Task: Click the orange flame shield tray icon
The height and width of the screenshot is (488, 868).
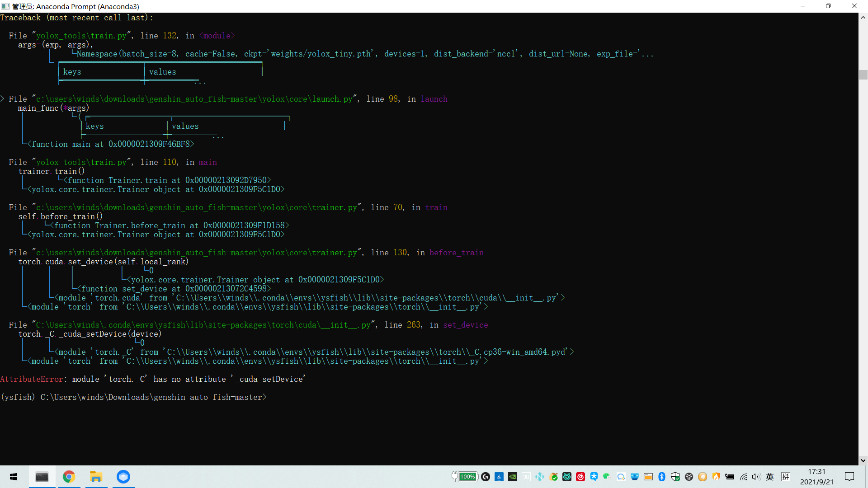Action: tap(716, 477)
